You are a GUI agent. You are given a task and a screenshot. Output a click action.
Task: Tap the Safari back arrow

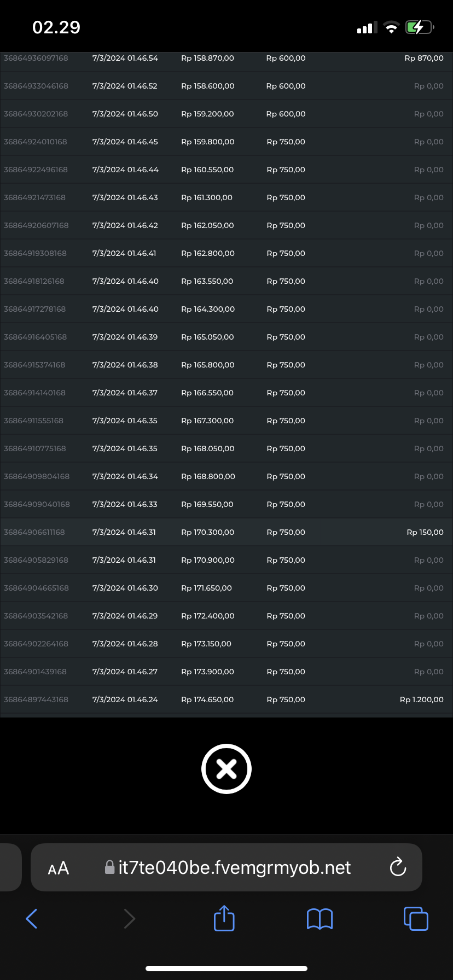pyautogui.click(x=32, y=918)
